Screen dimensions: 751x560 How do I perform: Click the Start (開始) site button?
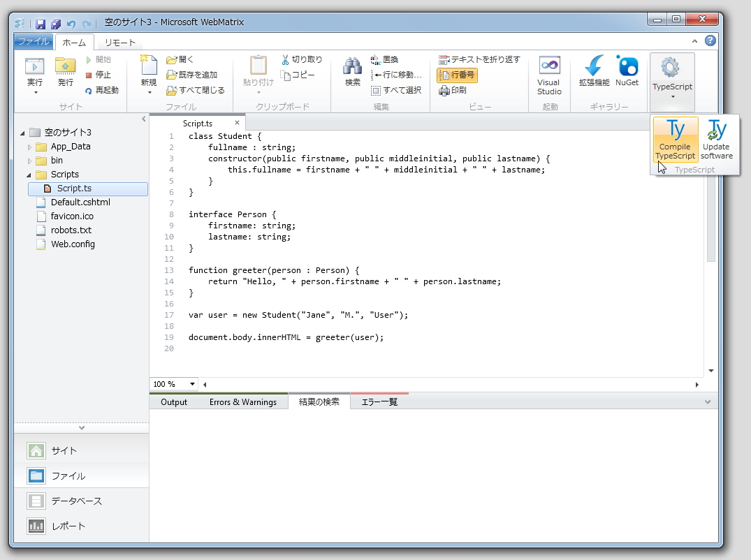coord(99,59)
